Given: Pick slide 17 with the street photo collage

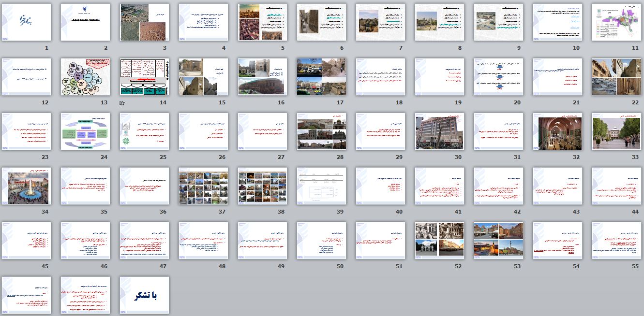Looking at the screenshot, I should pos(321,77).
